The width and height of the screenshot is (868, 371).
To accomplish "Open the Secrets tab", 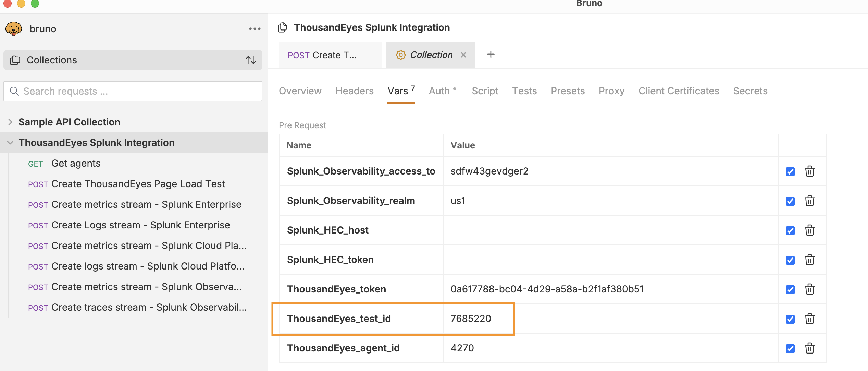I will click(750, 91).
